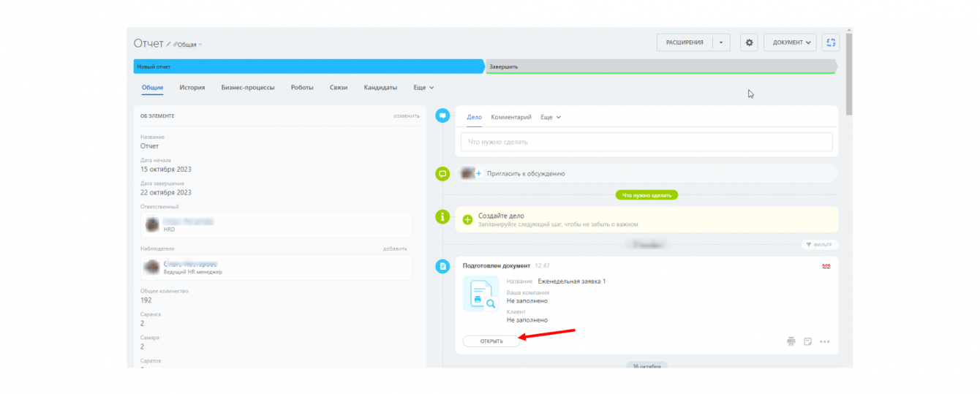
Task: Click the ОТКРЫТЬ button
Action: (x=491, y=341)
